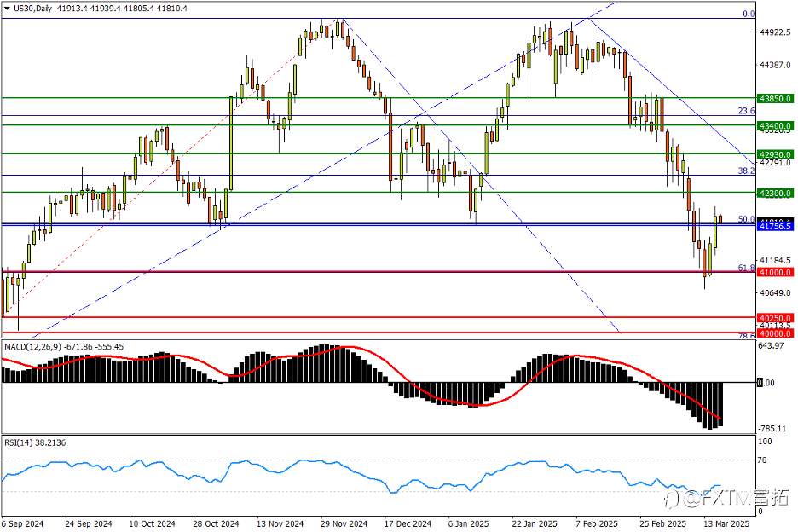Screen dimensions: 798x532
Task: Select the red 41000.0 support level label
Action: tap(775, 272)
